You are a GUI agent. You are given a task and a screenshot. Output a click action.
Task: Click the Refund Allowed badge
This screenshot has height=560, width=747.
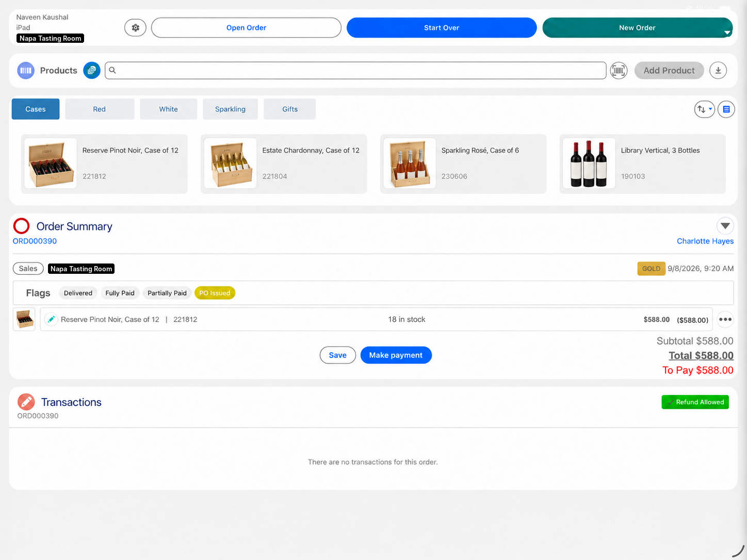click(695, 402)
